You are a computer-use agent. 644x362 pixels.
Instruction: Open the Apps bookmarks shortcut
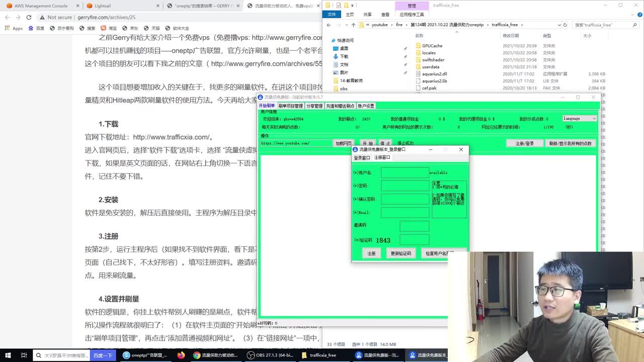pyautogui.click(x=14, y=28)
